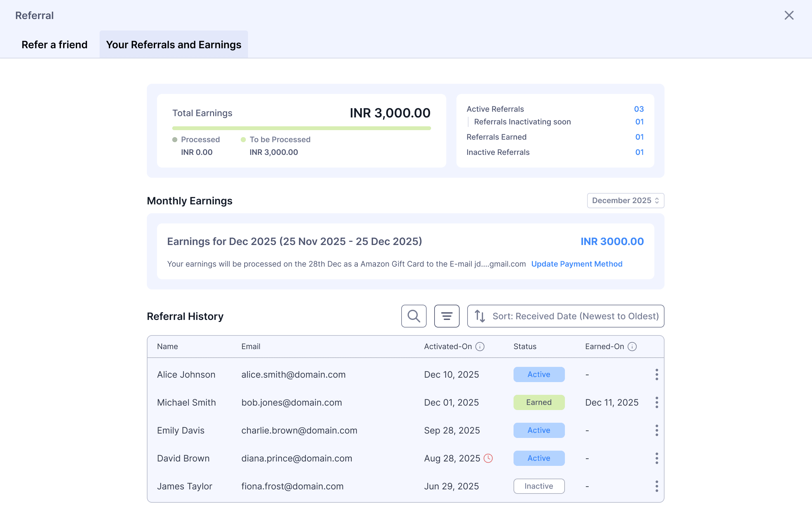Open the referral history filter
Image resolution: width=812 pixels, height=530 pixels.
tap(447, 316)
